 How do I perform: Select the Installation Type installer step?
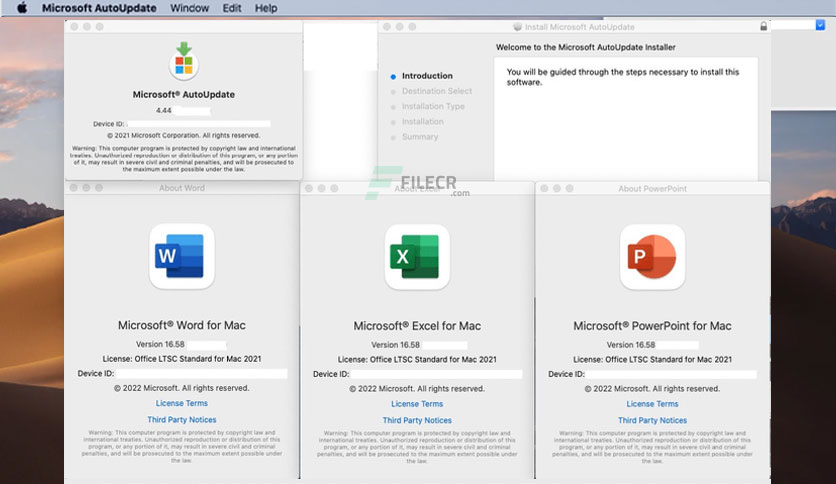pyautogui.click(x=433, y=106)
